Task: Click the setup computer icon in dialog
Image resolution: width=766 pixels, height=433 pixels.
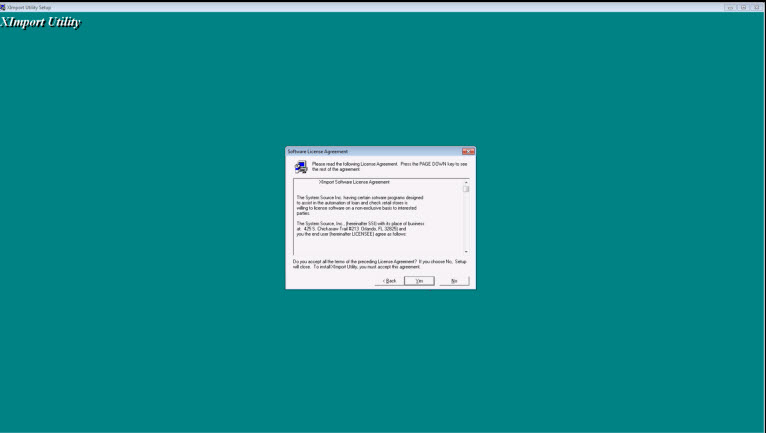Action: coord(301,167)
